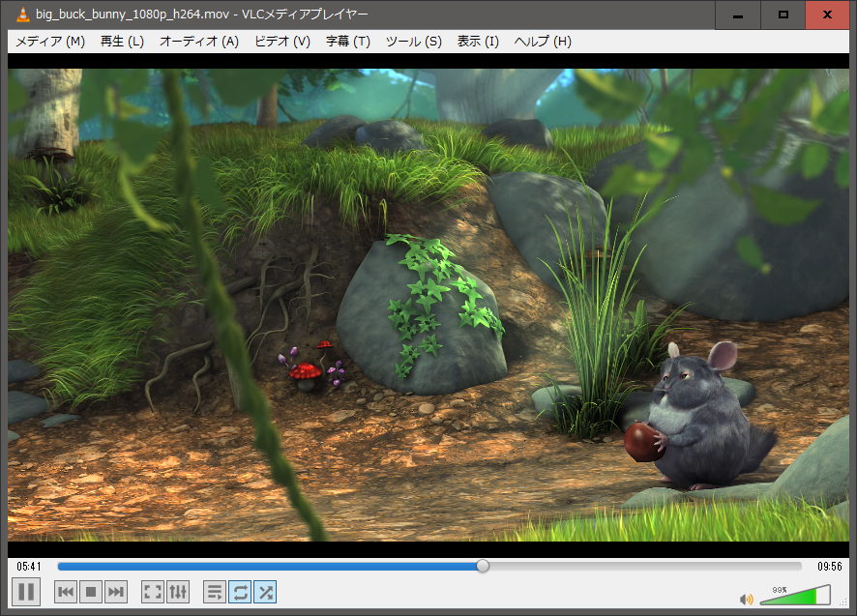Enter fullscreen video mode
Screen dimensions: 857x616
pyautogui.click(x=152, y=592)
